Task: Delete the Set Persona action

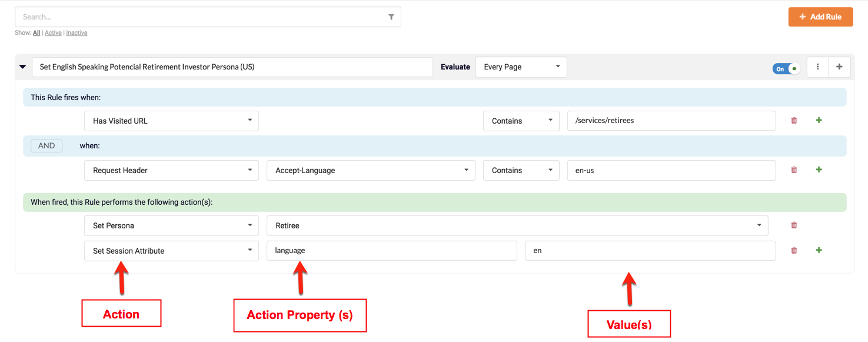Action: click(794, 225)
